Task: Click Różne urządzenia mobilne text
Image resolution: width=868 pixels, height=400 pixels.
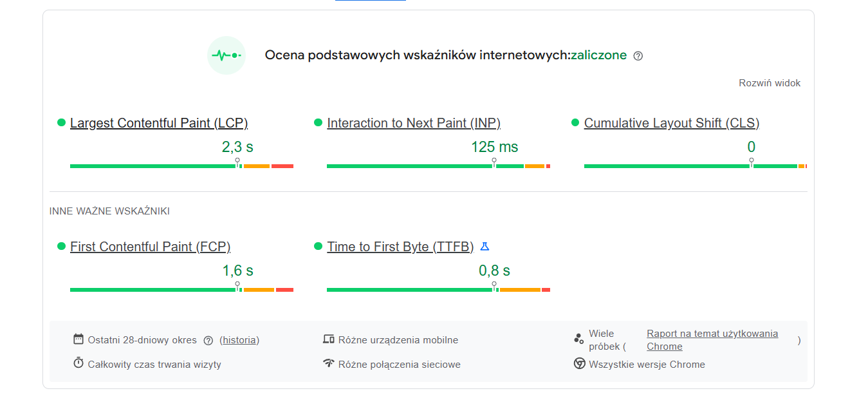Action: click(398, 340)
